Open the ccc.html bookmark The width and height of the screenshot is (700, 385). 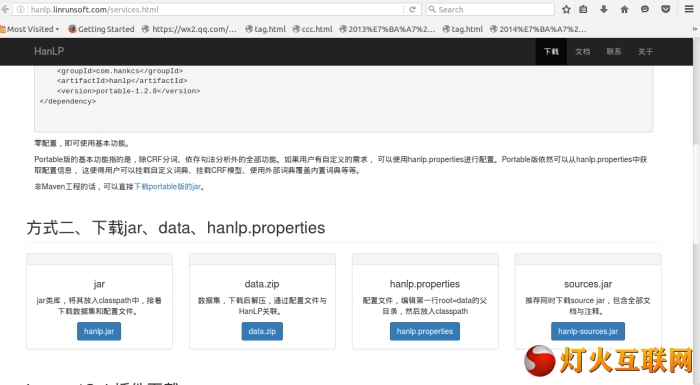tap(312, 29)
